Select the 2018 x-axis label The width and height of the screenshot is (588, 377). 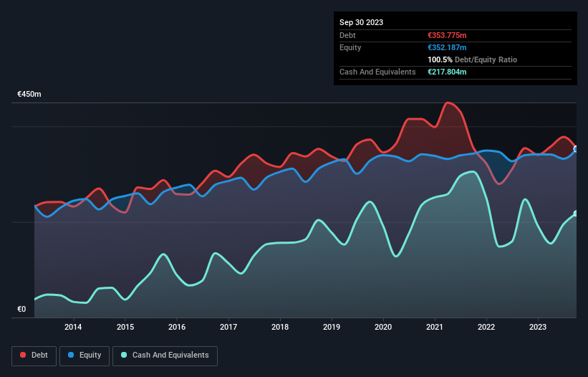pyautogui.click(x=280, y=327)
